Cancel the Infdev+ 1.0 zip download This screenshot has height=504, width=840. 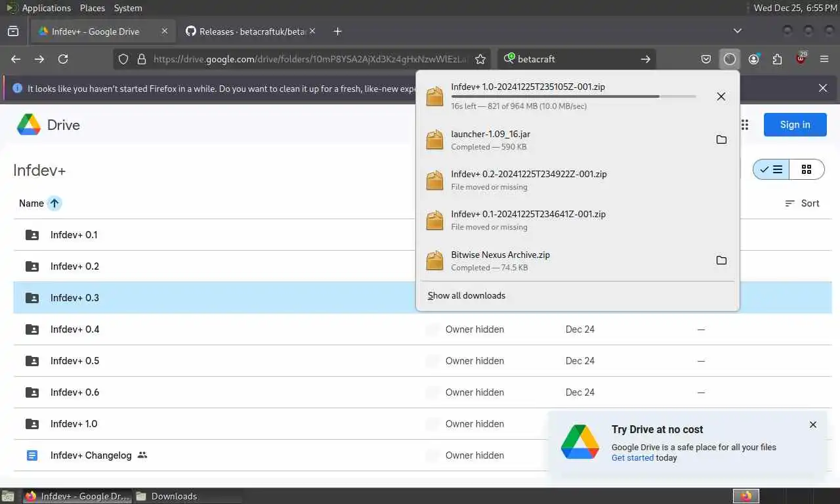(x=721, y=96)
